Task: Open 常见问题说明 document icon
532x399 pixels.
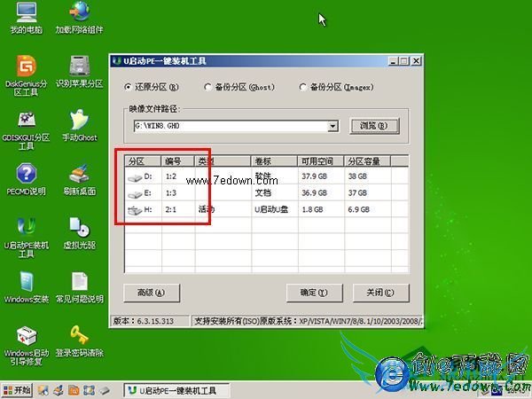Action: (80, 287)
